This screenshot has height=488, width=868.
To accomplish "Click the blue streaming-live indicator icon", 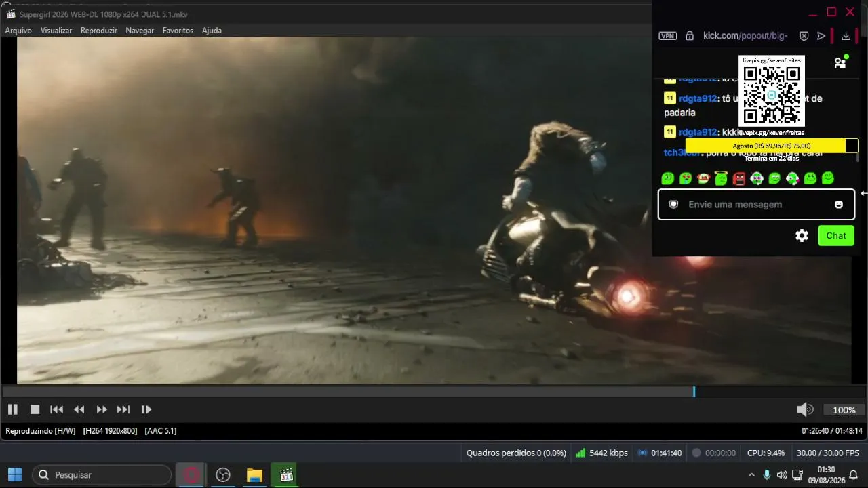I will [642, 453].
